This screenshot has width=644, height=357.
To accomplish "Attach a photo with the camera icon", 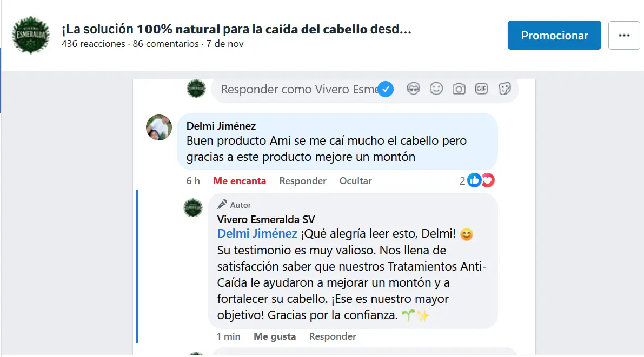I will (x=459, y=89).
